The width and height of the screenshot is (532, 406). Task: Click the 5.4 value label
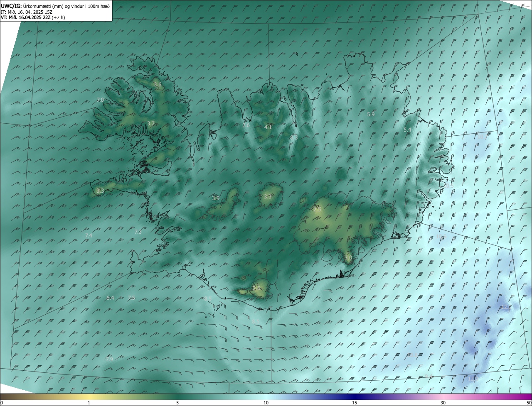(x=407, y=130)
